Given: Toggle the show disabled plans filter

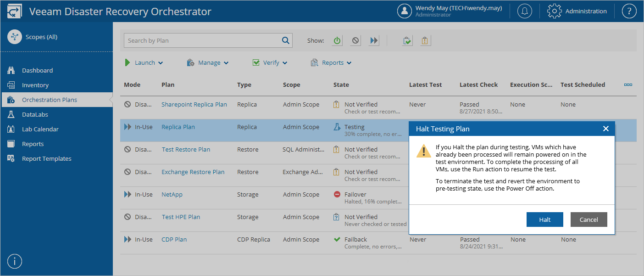Looking at the screenshot, I should tap(355, 40).
